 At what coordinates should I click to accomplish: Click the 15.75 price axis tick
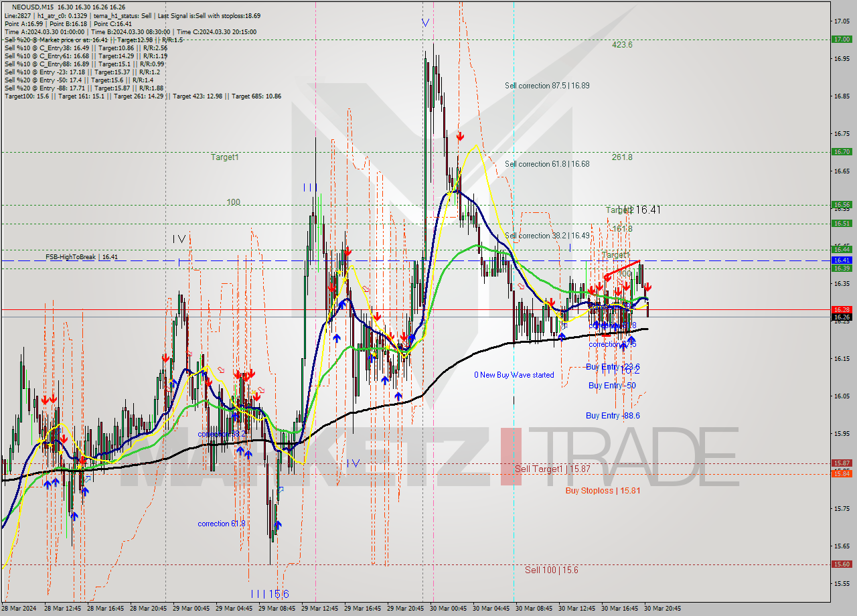(841, 509)
